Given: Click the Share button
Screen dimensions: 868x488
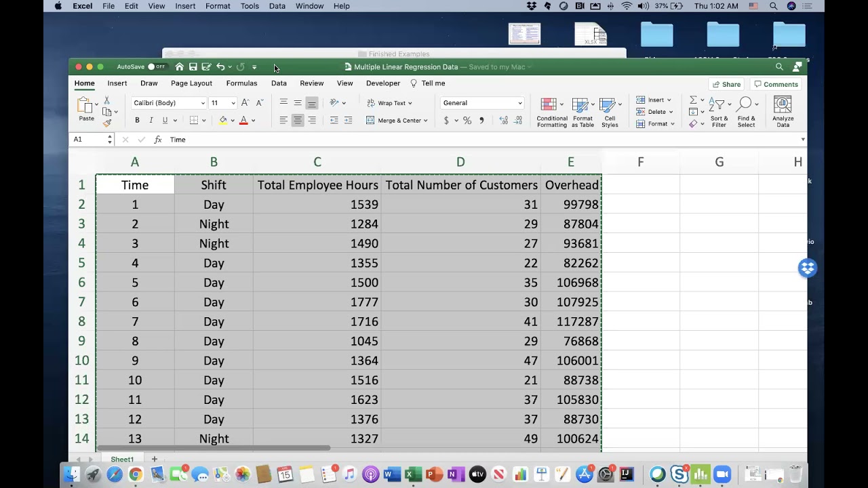Looking at the screenshot, I should (726, 85).
